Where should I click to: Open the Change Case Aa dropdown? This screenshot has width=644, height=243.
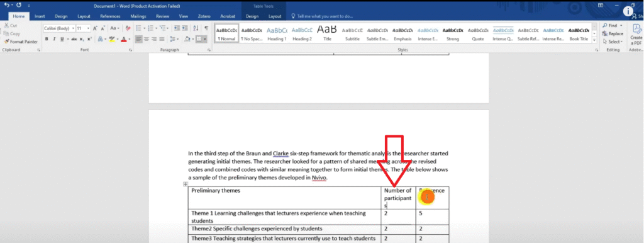(114, 28)
